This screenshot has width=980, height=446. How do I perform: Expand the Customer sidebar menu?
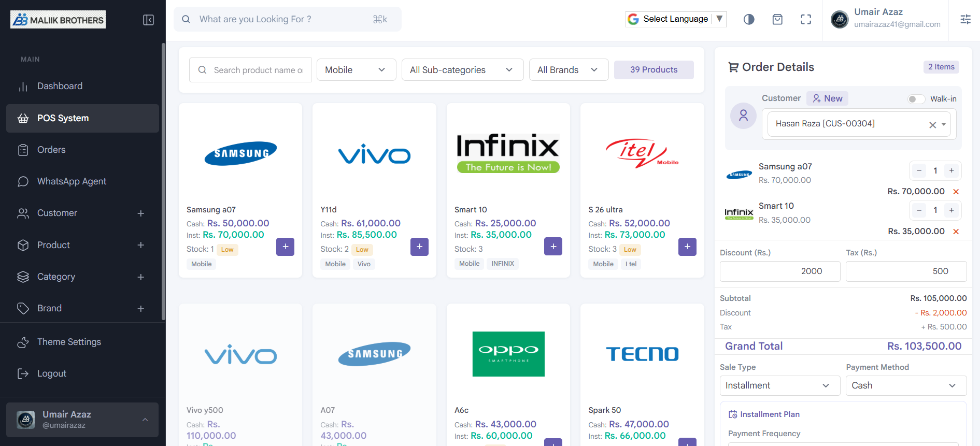pos(82,213)
